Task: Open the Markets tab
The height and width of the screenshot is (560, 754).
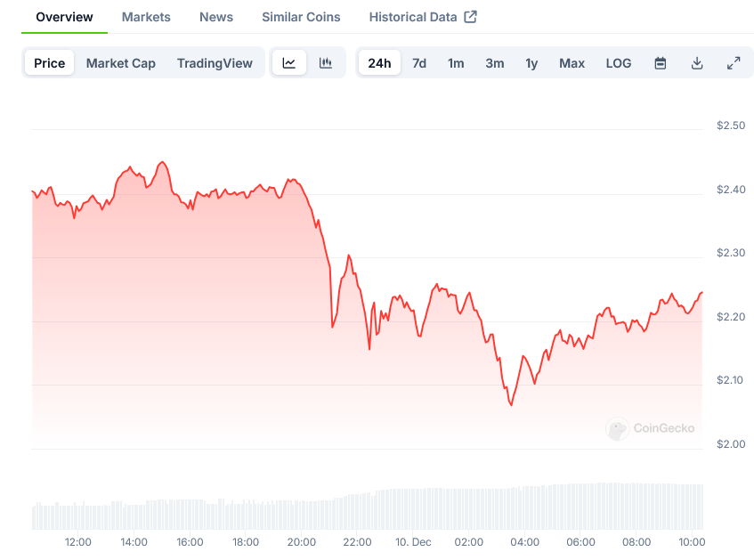Action: tap(146, 17)
